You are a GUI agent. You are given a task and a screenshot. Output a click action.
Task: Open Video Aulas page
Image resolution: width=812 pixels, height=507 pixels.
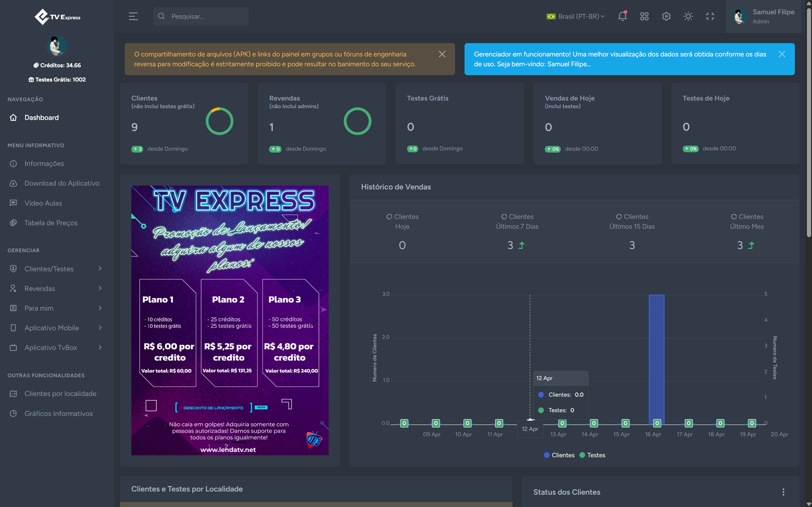43,203
